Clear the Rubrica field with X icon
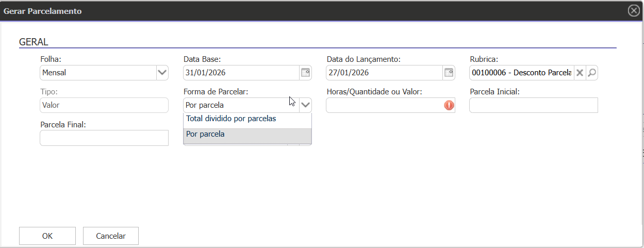 pos(580,73)
